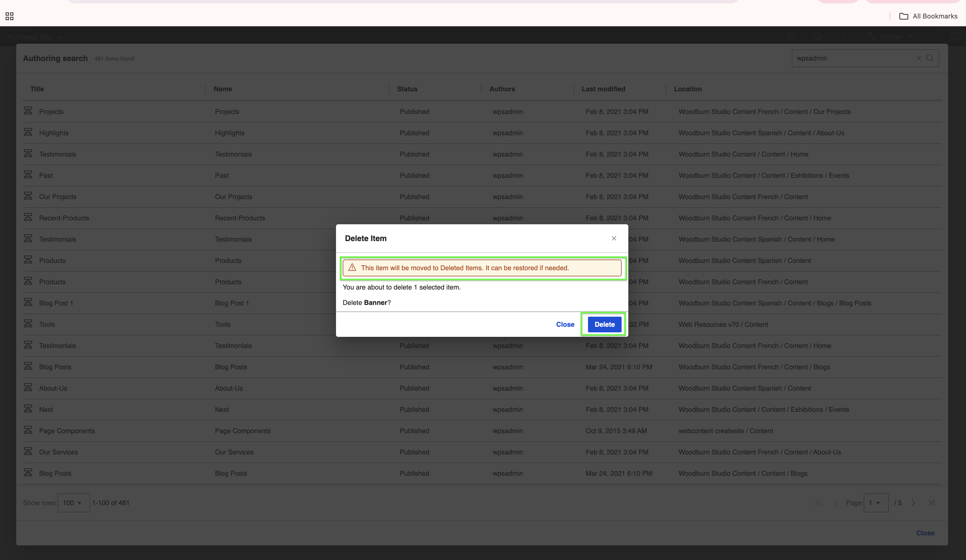Image resolution: width=966 pixels, height=560 pixels.
Task: Open the English language menu
Action: (891, 37)
